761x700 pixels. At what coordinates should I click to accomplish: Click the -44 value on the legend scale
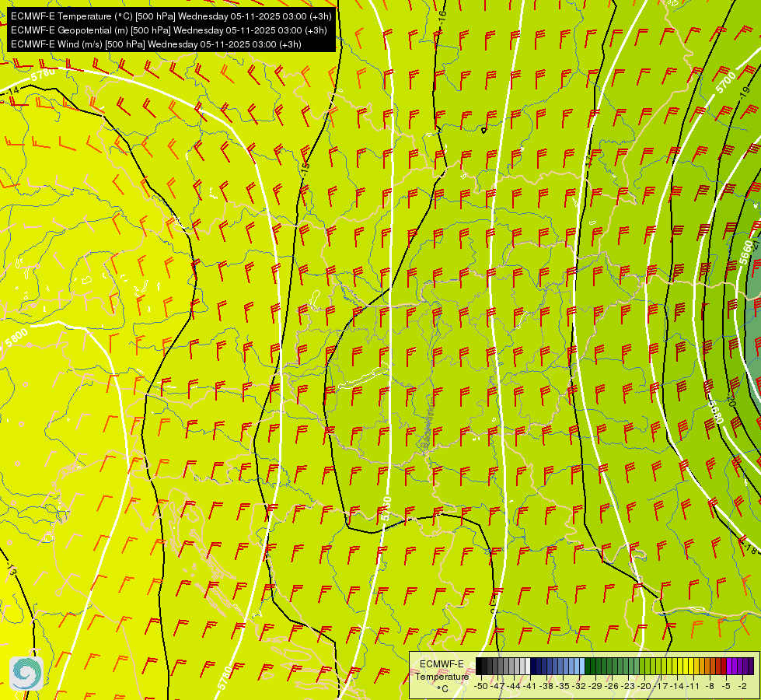[514, 686]
